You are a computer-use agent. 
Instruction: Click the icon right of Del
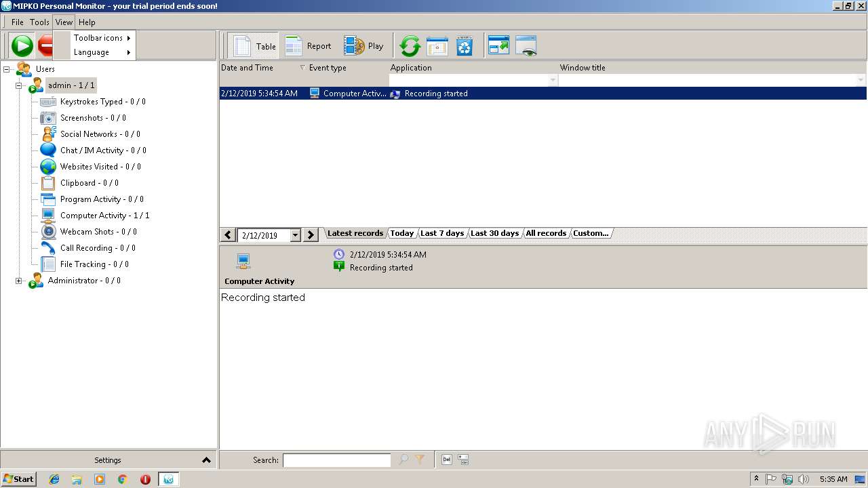[x=464, y=460]
